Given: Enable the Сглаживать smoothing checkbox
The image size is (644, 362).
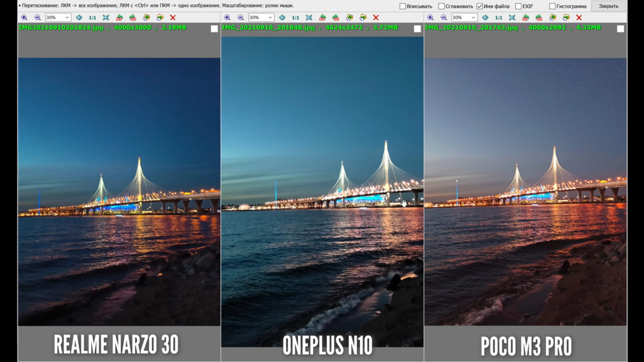Looking at the screenshot, I should tap(441, 6).
